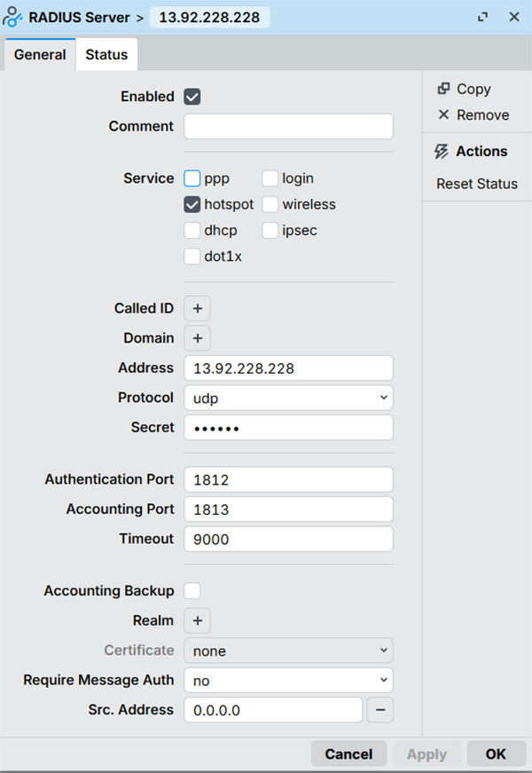Viewport: 532px width, 773px height.
Task: Add a Called ID with plus button
Action: [197, 309]
